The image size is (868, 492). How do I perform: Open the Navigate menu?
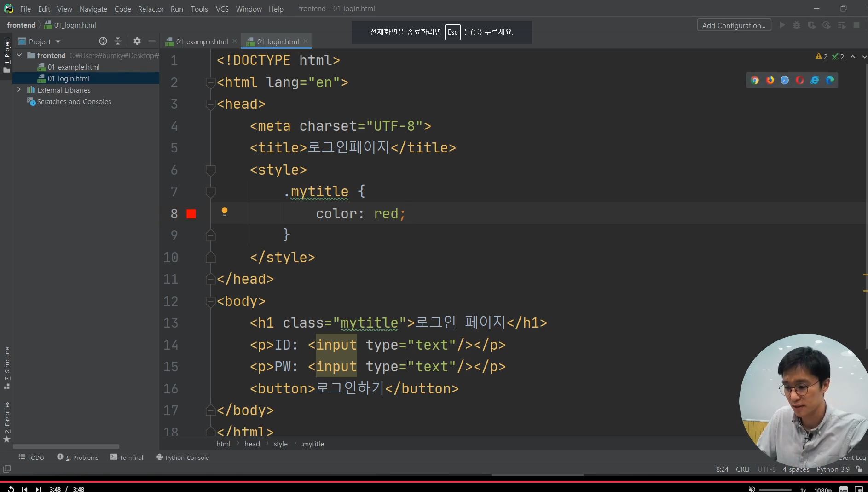click(93, 9)
